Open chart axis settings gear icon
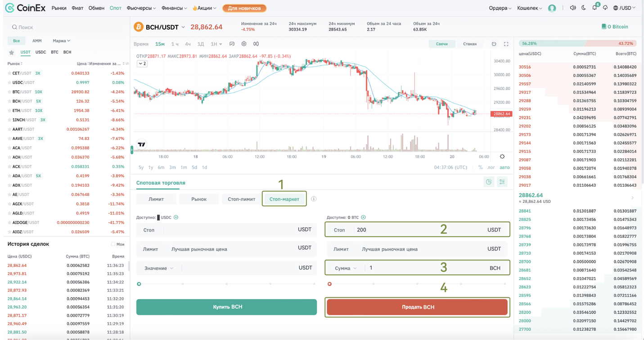 [x=502, y=157]
